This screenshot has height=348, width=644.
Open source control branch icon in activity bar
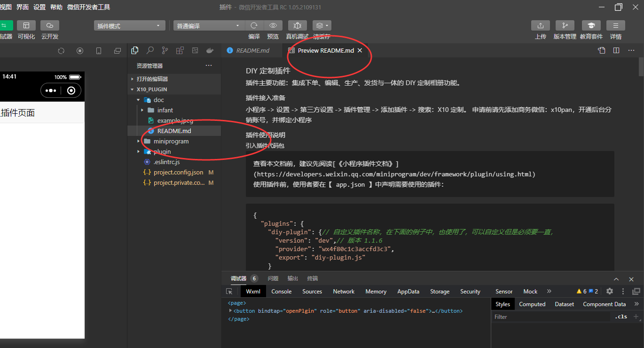tap(165, 50)
